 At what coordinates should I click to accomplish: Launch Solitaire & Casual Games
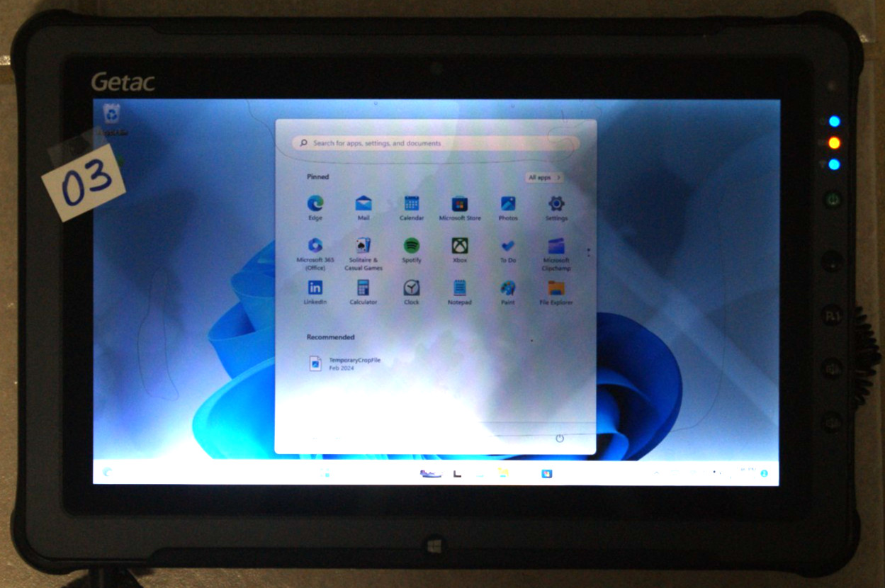tap(363, 254)
